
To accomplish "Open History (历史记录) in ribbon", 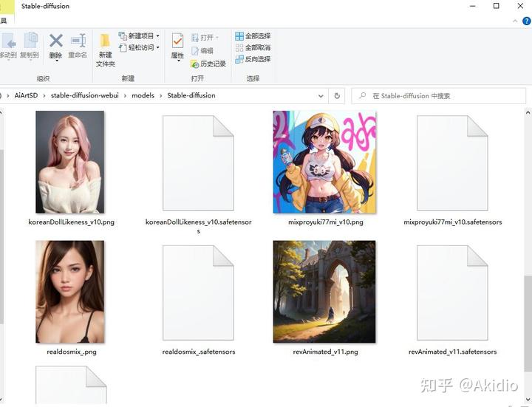I will click(208, 64).
